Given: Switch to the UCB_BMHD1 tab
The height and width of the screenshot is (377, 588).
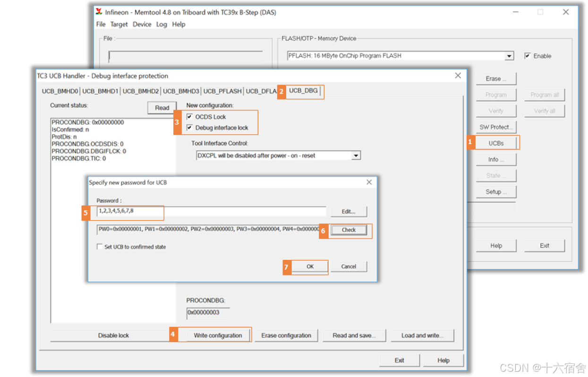Looking at the screenshot, I should [100, 91].
